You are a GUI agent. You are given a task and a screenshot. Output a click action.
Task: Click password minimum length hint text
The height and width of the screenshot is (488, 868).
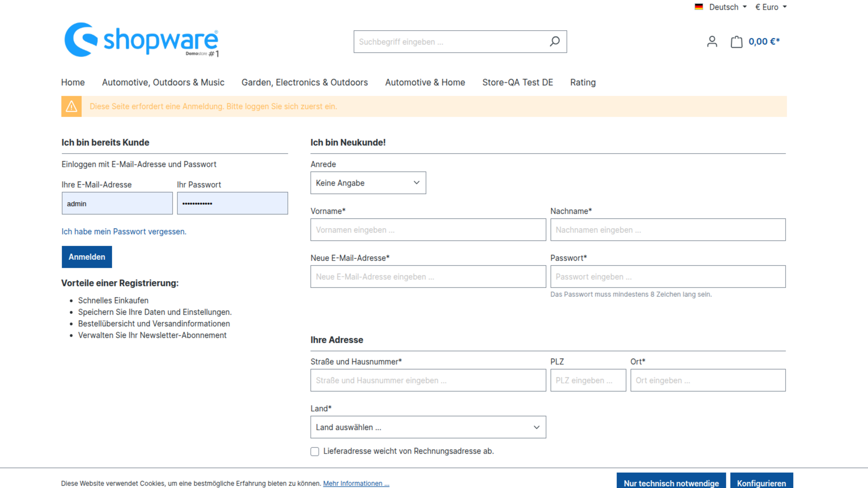631,294
